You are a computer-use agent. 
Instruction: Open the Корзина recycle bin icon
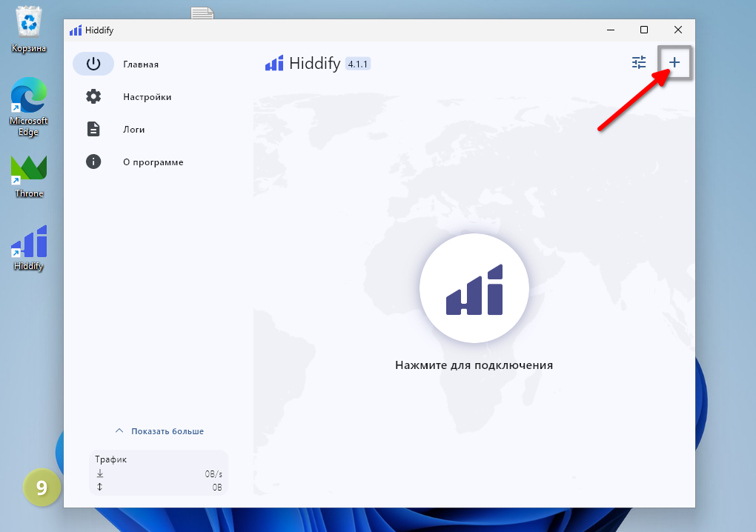[x=29, y=29]
